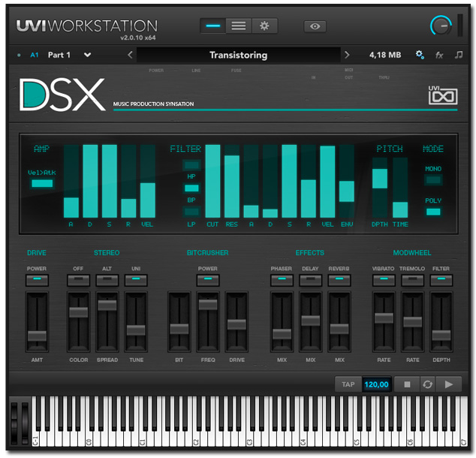The width and height of the screenshot is (476, 458).
Task: Click the stereo TUNE fader
Action: [136, 330]
